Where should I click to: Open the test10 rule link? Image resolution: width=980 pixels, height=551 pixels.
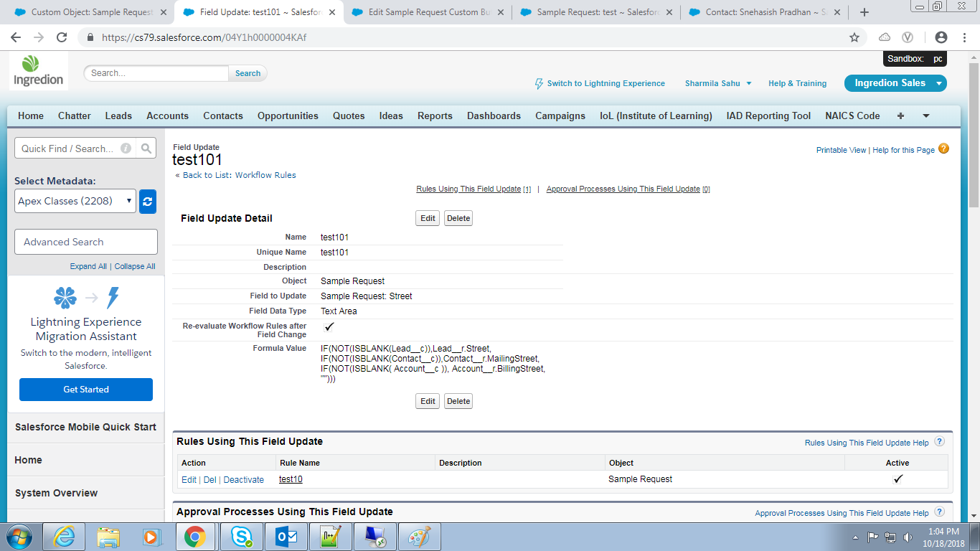tap(291, 479)
